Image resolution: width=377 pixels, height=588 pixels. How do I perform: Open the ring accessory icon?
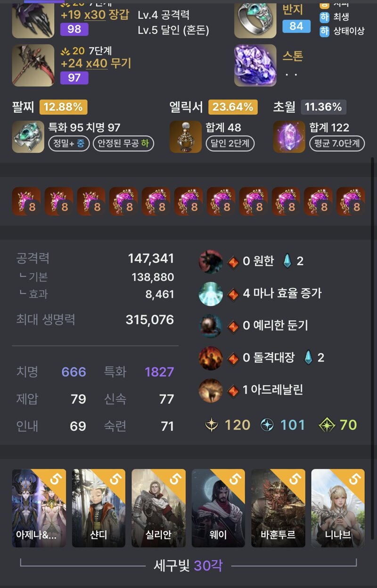click(255, 19)
